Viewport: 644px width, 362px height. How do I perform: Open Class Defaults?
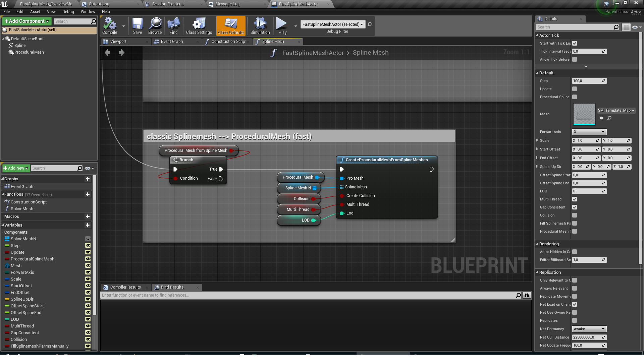pyautogui.click(x=230, y=25)
